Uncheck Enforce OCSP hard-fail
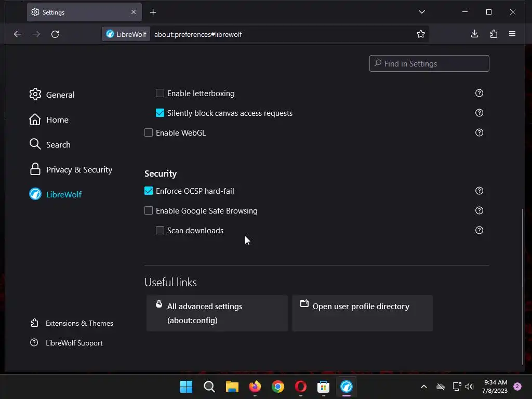The width and height of the screenshot is (532, 399). point(149,191)
